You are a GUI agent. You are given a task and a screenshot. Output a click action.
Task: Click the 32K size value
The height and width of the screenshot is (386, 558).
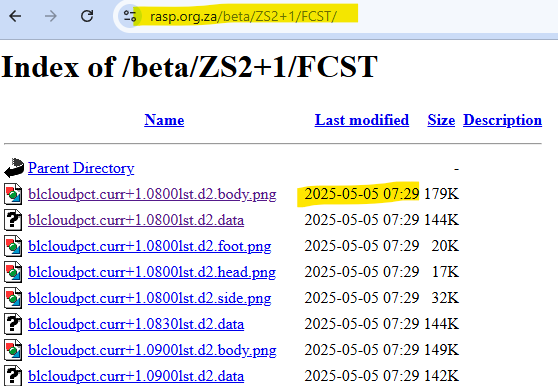[445, 298]
